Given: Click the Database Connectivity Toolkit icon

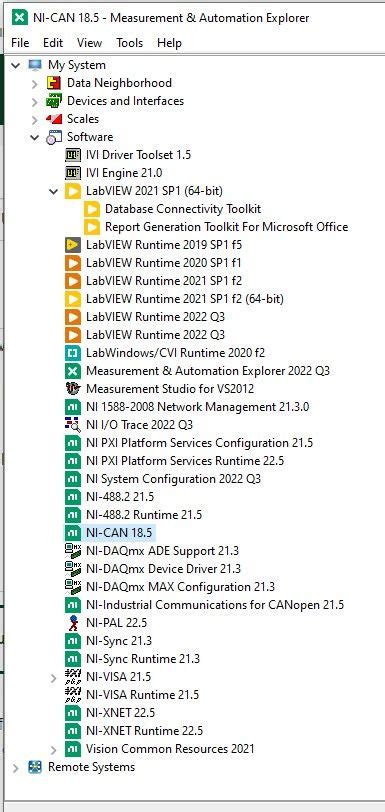Looking at the screenshot, I should (x=92, y=209).
